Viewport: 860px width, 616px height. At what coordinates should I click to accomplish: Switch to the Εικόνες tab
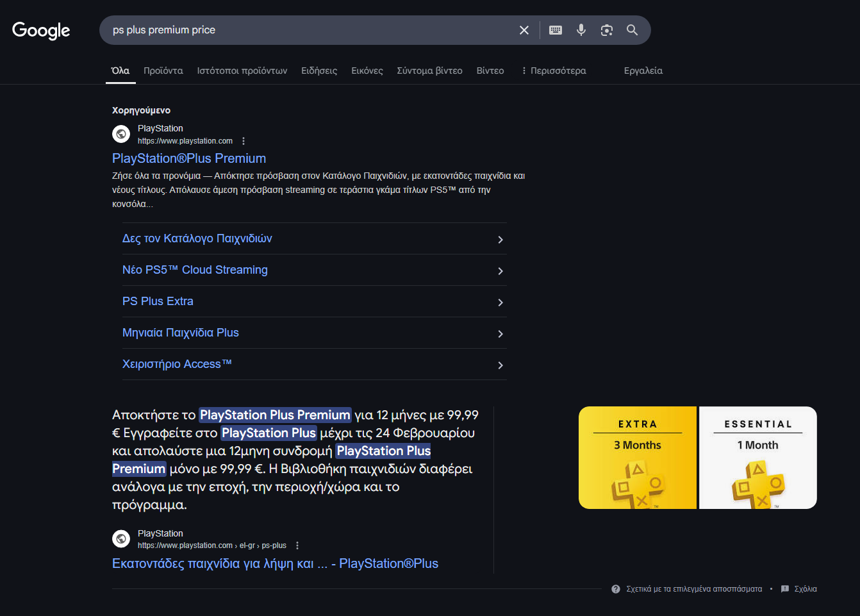point(367,71)
